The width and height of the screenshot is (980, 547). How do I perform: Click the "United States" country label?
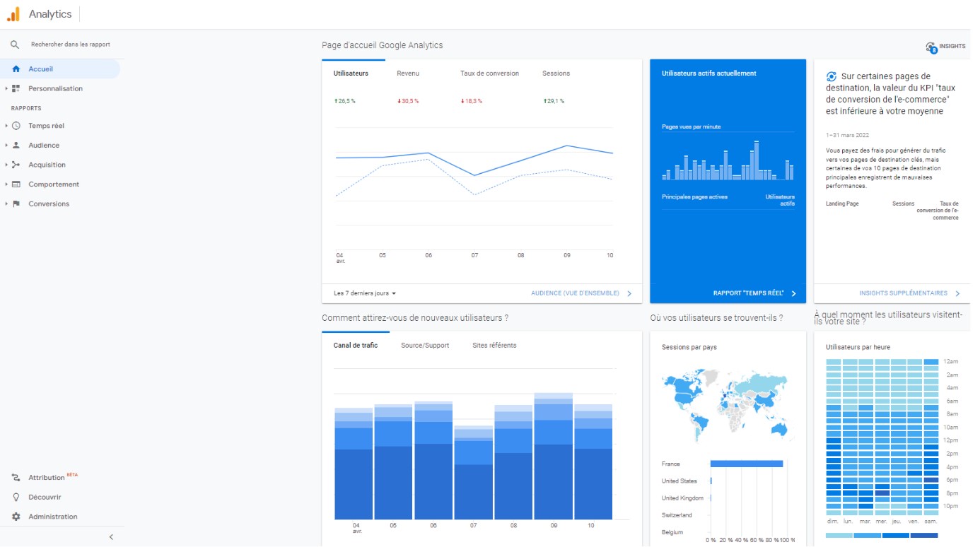point(679,481)
